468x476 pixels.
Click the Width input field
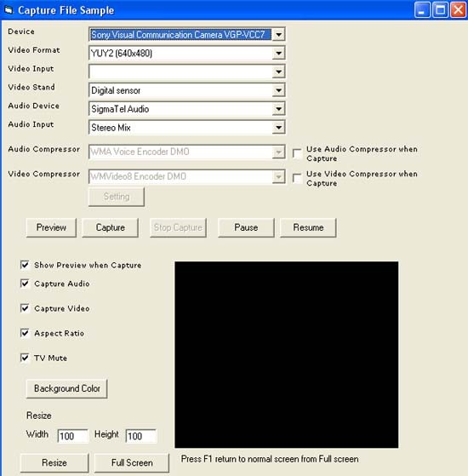pos(73,436)
